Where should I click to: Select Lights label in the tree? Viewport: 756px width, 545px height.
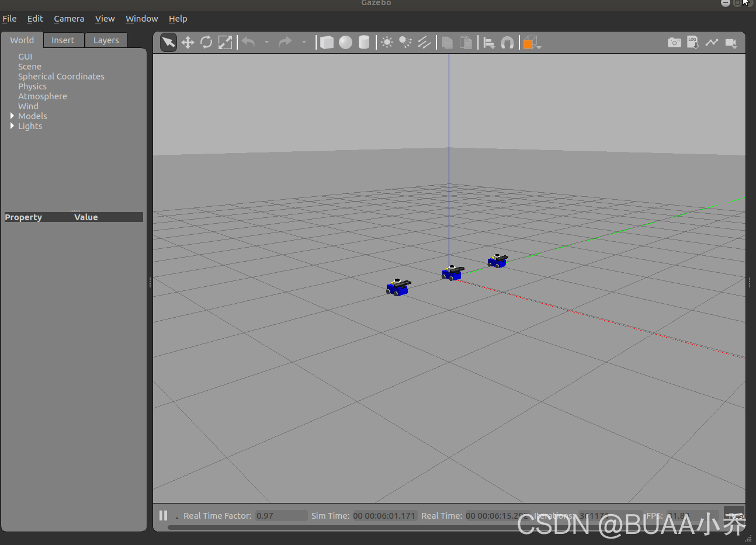30,126
